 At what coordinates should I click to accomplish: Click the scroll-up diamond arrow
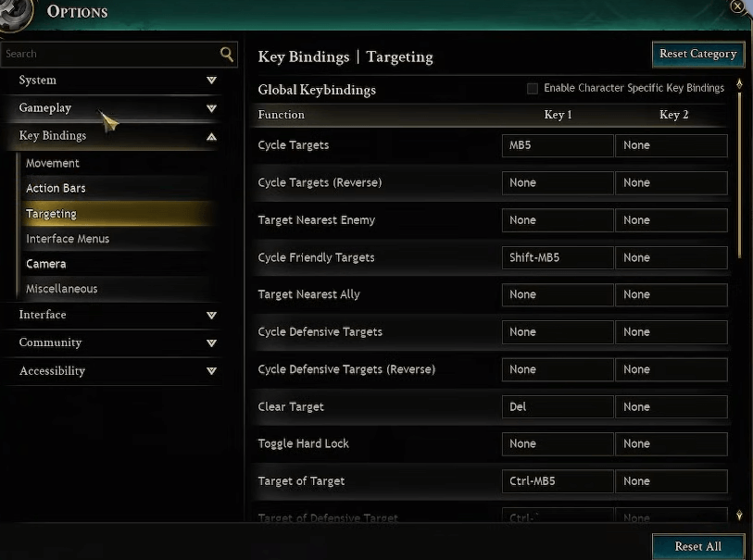(x=738, y=83)
